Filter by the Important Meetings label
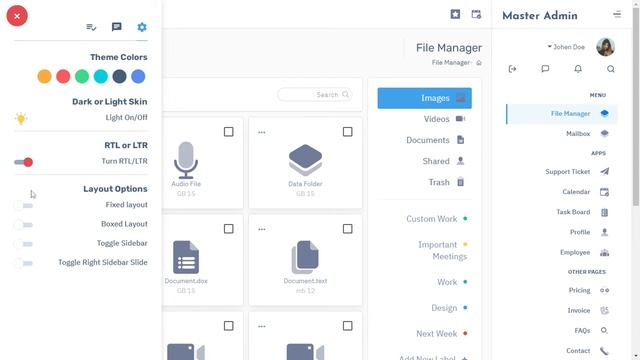Image resolution: width=640 pixels, height=360 pixels. pyautogui.click(x=442, y=250)
